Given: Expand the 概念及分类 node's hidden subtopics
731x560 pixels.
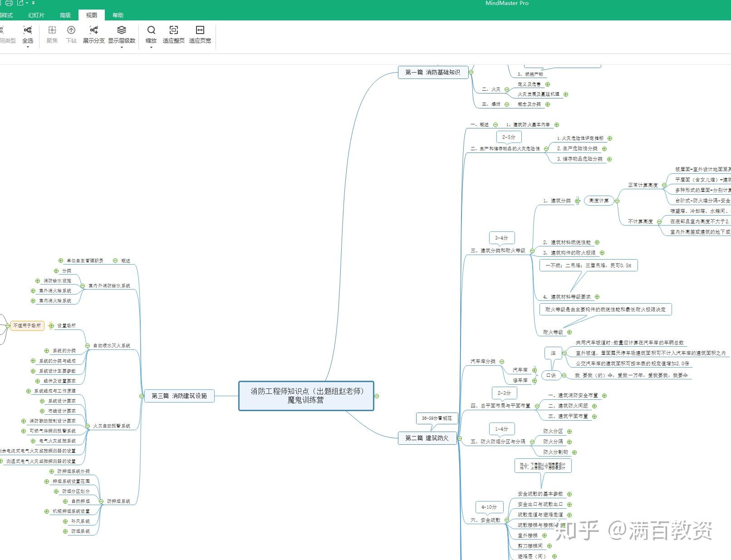Looking at the screenshot, I should 548,104.
